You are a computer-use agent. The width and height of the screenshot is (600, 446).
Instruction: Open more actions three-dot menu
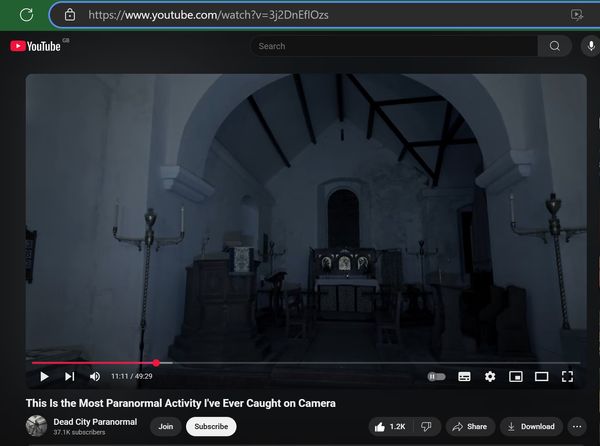point(577,426)
